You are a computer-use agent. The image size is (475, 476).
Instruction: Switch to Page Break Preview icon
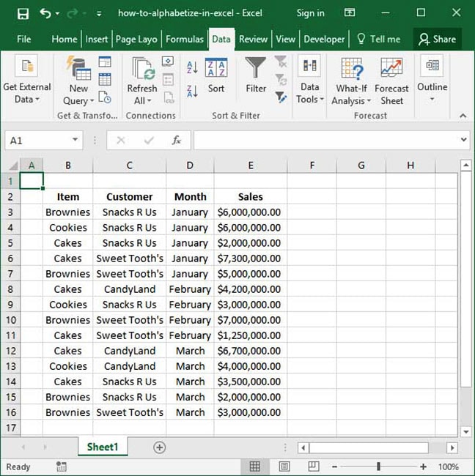[313, 466]
